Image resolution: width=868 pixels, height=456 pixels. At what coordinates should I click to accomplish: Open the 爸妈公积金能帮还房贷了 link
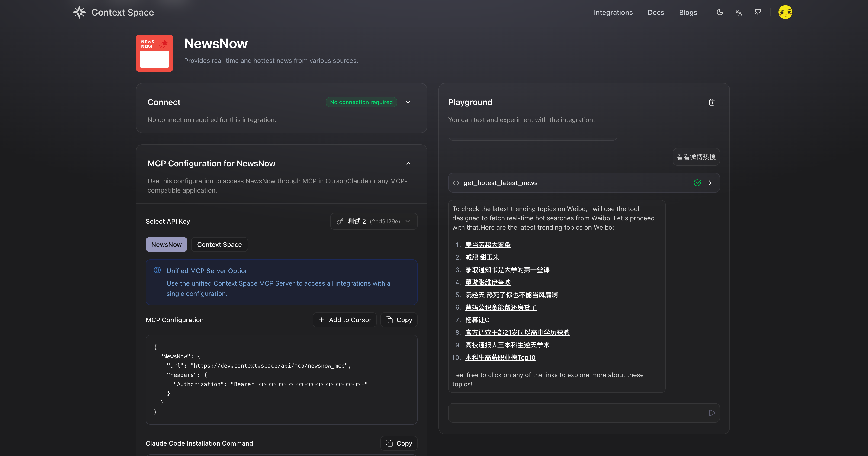click(x=501, y=307)
